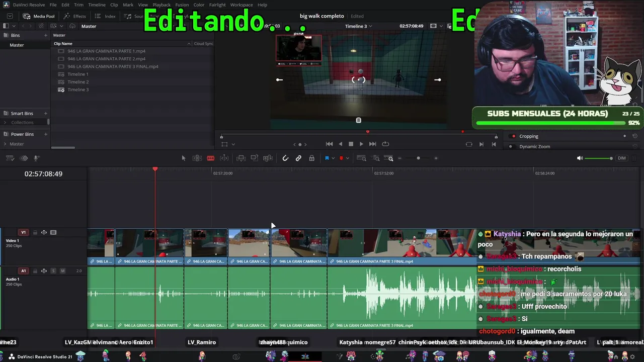Activate the Trim Edit Mode tool

pyautogui.click(x=197, y=158)
